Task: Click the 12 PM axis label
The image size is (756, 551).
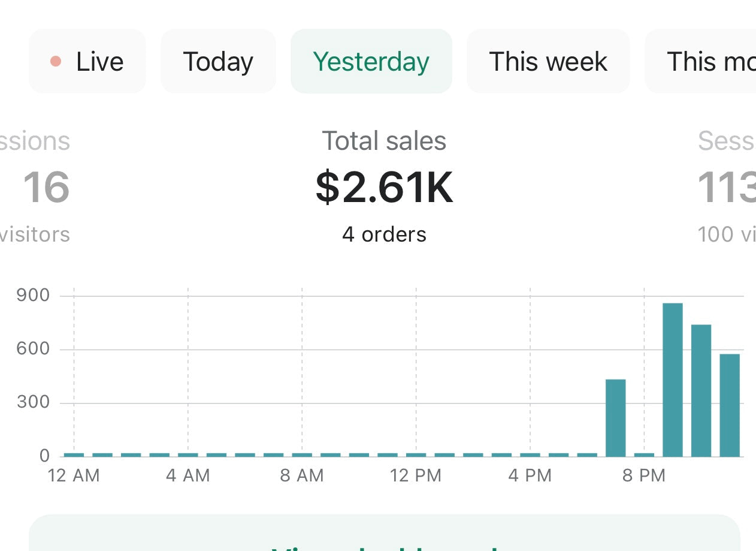Action: click(x=415, y=476)
